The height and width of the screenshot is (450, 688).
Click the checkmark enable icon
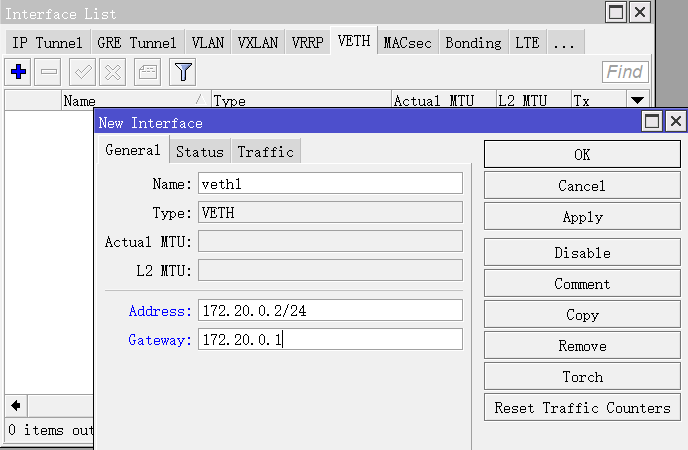82,72
